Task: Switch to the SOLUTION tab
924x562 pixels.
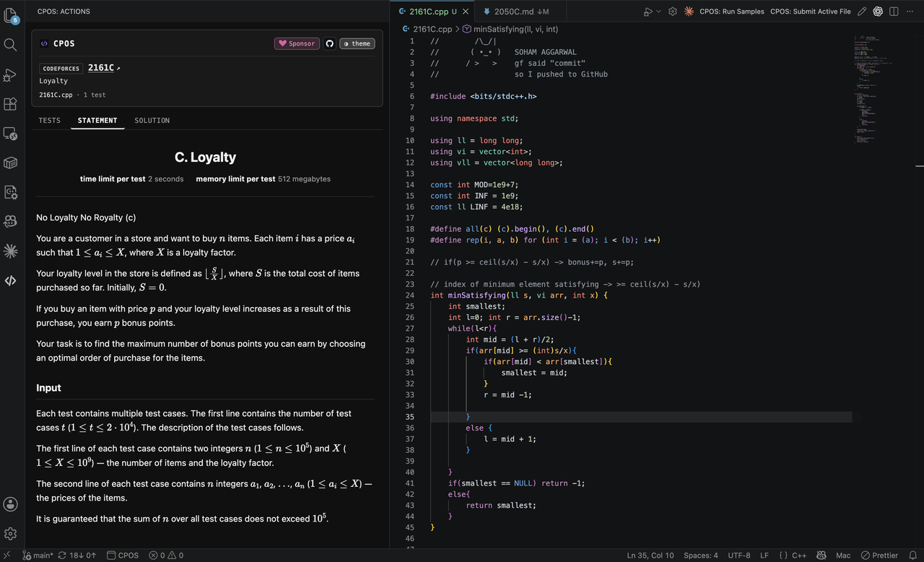Action: click(x=152, y=120)
